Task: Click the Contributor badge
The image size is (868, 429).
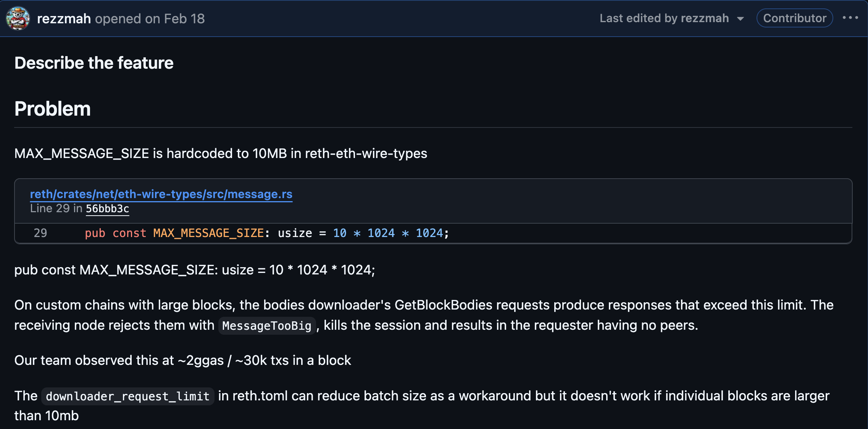Action: click(795, 18)
